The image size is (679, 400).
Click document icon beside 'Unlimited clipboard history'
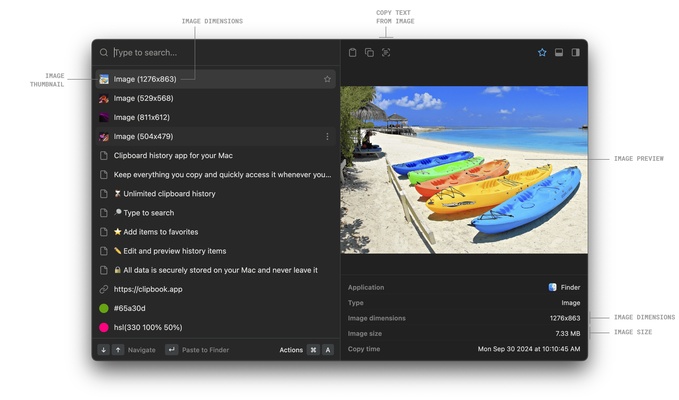click(103, 194)
